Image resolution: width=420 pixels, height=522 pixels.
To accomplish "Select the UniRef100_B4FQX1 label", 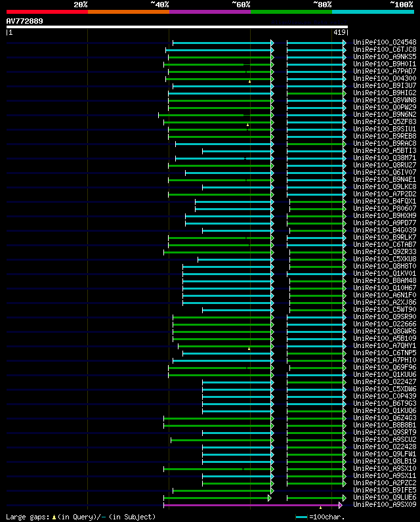I will pyautogui.click(x=385, y=202).
